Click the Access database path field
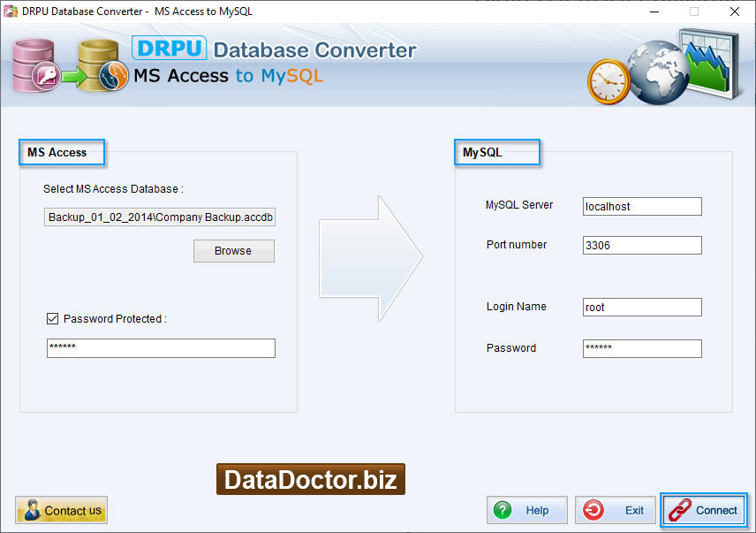This screenshot has height=533, width=756. click(161, 217)
